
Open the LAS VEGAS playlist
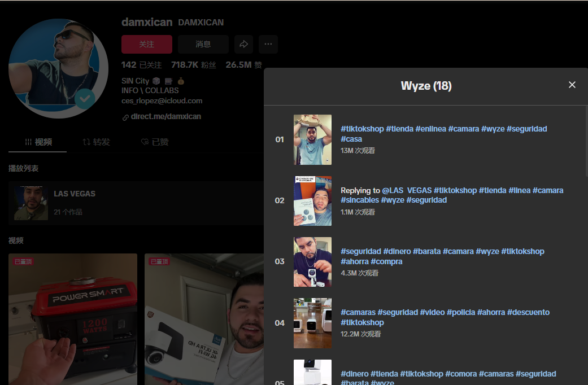click(x=136, y=203)
